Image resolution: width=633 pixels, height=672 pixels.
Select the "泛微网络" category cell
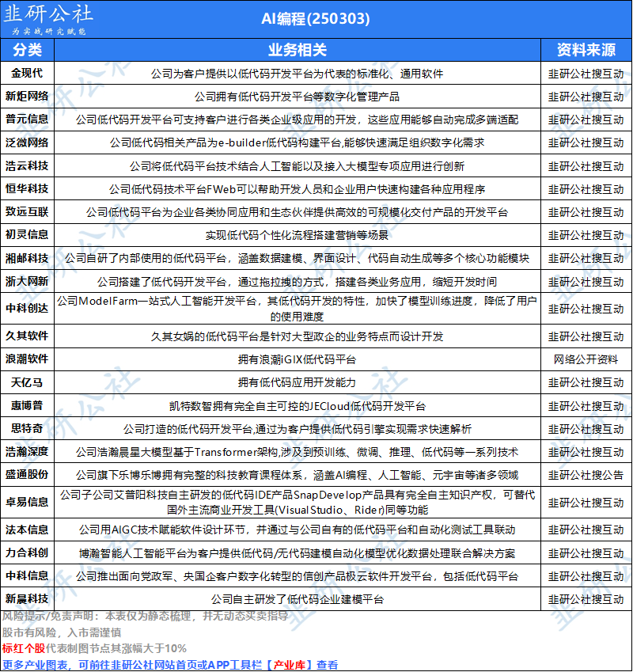pos(27,142)
